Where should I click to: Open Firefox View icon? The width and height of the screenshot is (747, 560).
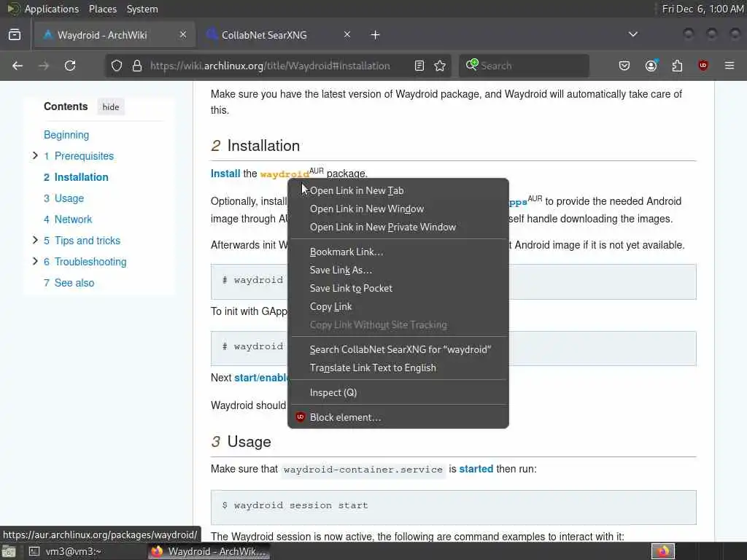(15, 35)
